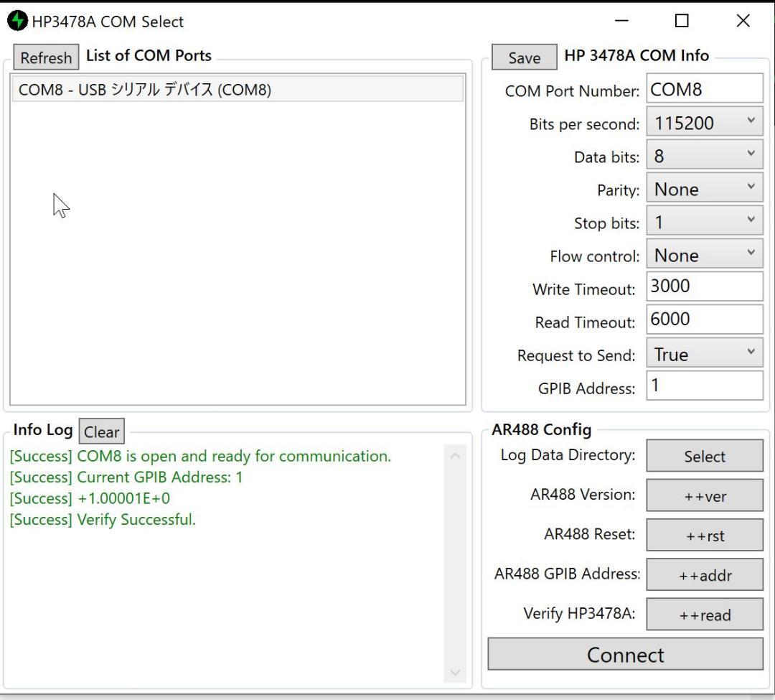This screenshot has width=775, height=700.
Task: Click the Refresh button for COM ports
Action: pyautogui.click(x=46, y=57)
